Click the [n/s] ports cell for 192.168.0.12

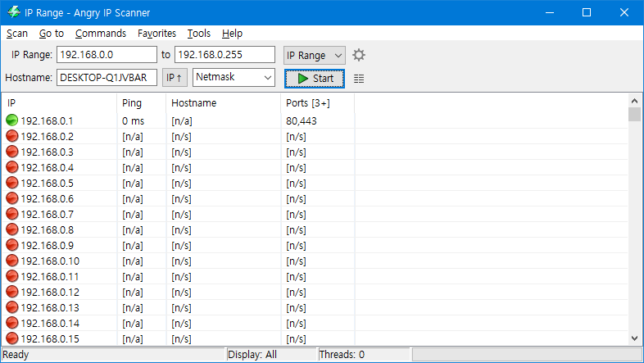296,293
